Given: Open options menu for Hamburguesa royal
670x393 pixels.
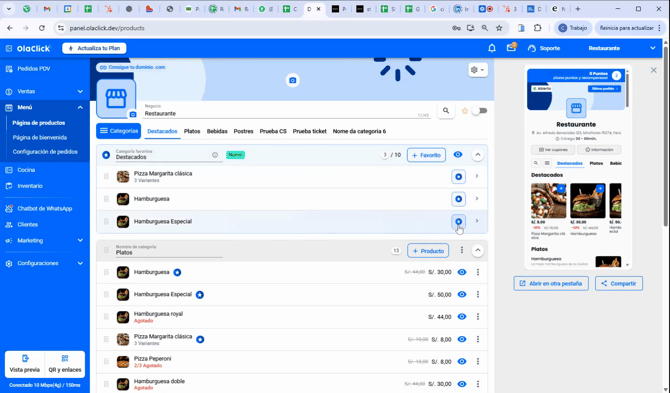Looking at the screenshot, I should (478, 317).
